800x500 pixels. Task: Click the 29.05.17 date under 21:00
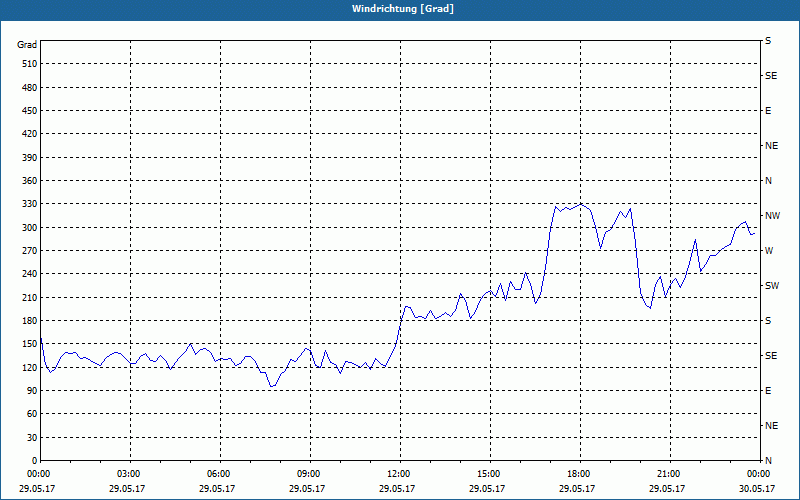click(x=667, y=488)
